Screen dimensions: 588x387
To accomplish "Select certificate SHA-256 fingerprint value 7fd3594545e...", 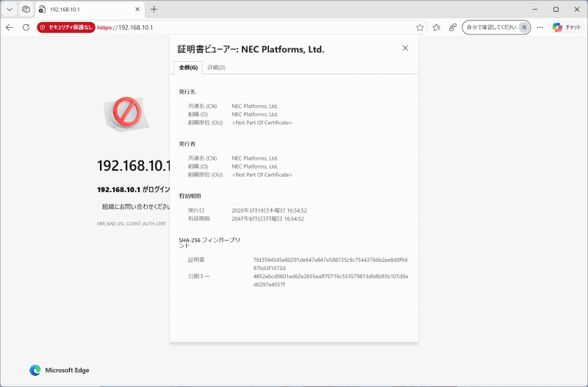I will pyautogui.click(x=330, y=264).
